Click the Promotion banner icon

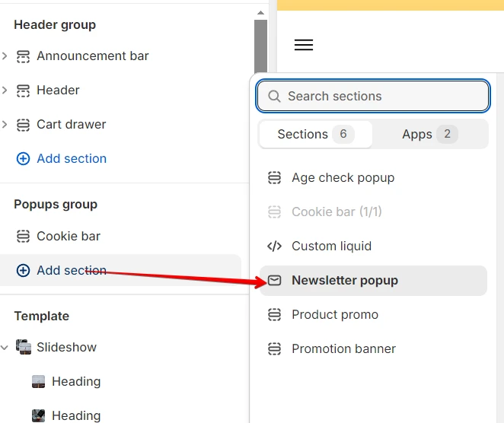[275, 348]
